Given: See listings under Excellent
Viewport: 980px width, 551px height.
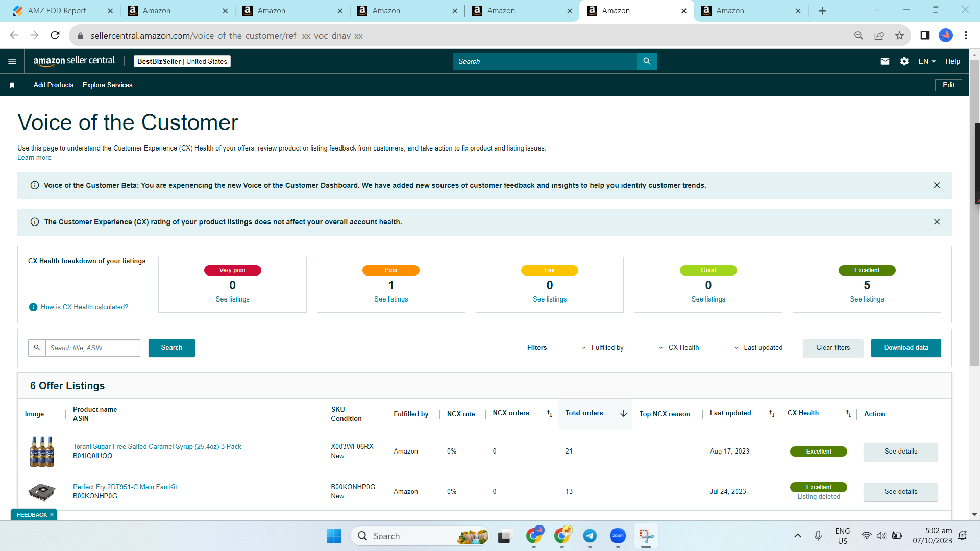Looking at the screenshot, I should (x=867, y=299).
